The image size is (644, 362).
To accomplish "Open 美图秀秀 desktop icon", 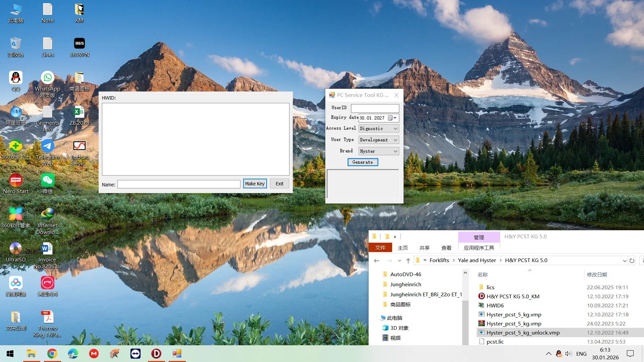I will coord(47,287).
